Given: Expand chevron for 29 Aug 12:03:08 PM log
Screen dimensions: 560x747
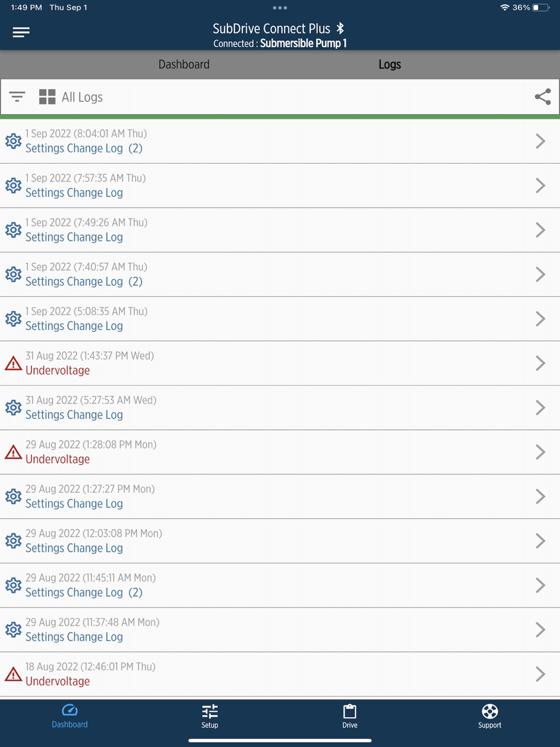Looking at the screenshot, I should 540,541.
